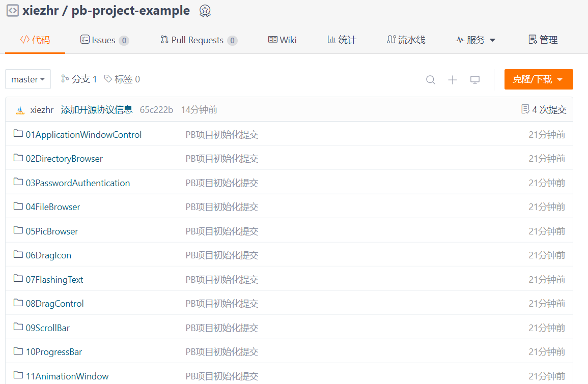Click the commits list icon beside 4 次提交

(525, 109)
